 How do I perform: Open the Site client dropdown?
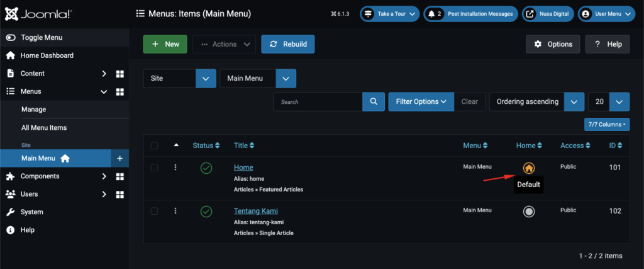tap(179, 78)
